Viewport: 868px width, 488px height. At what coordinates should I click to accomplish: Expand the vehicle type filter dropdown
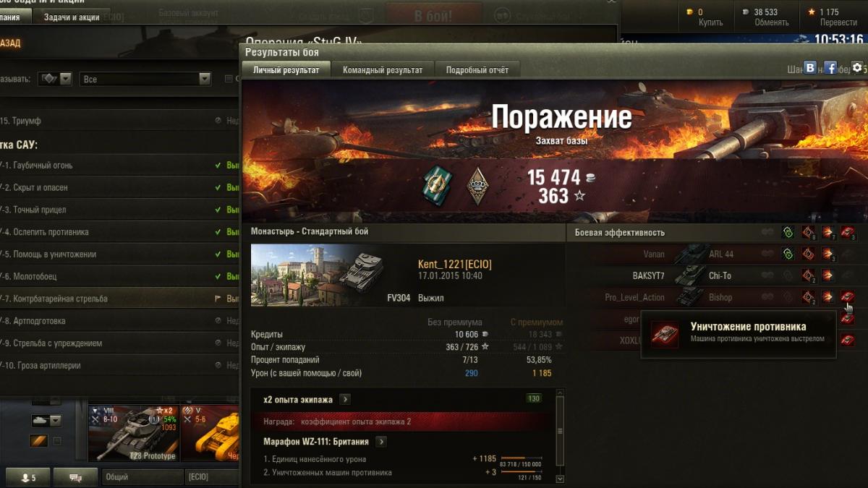(x=56, y=79)
